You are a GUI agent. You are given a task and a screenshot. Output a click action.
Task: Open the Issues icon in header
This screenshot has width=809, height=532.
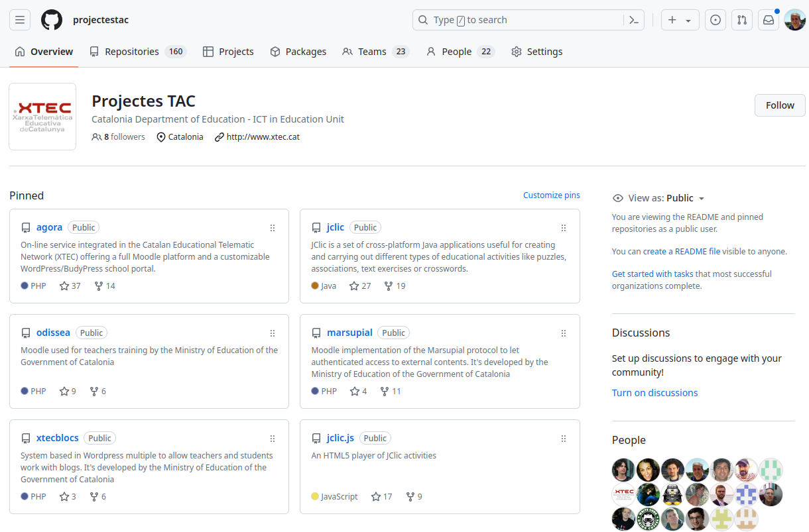coord(715,20)
